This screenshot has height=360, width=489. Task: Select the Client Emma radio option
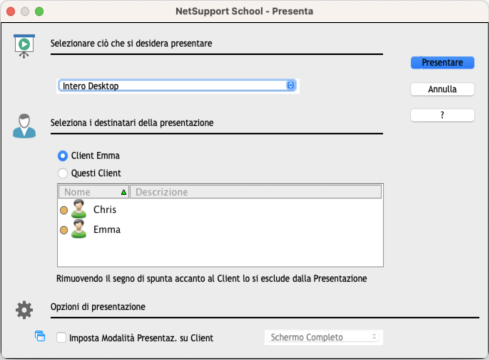[x=63, y=156]
